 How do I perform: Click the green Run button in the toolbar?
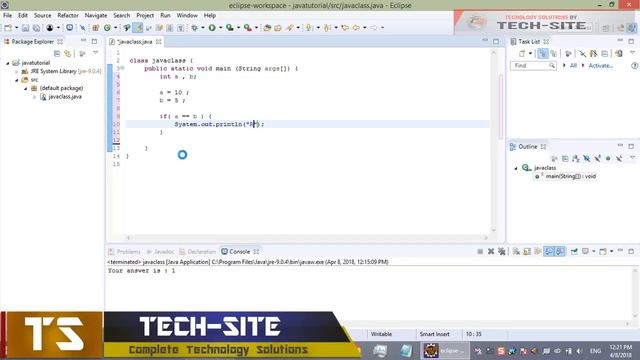212,28
